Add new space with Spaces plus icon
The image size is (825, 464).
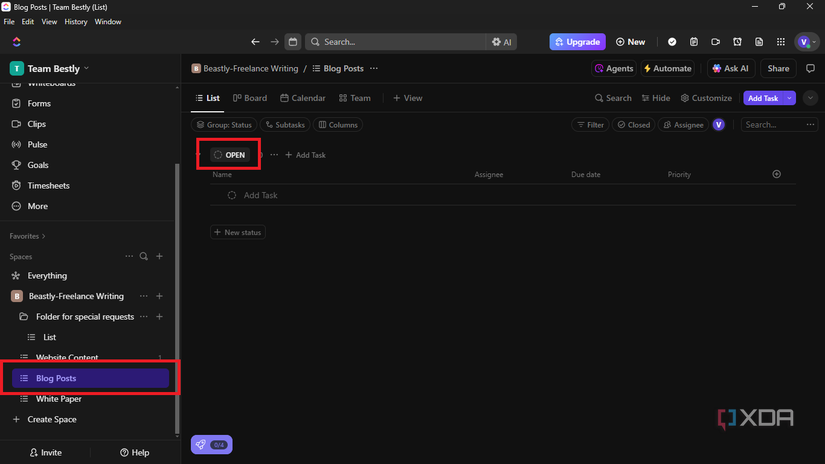[159, 256]
